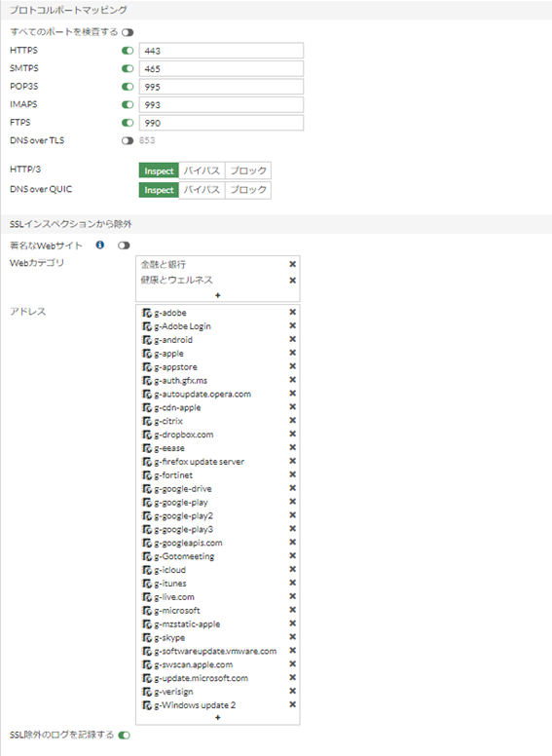Click the g-microsoft address object icon
The image size is (552, 756).
(147, 611)
